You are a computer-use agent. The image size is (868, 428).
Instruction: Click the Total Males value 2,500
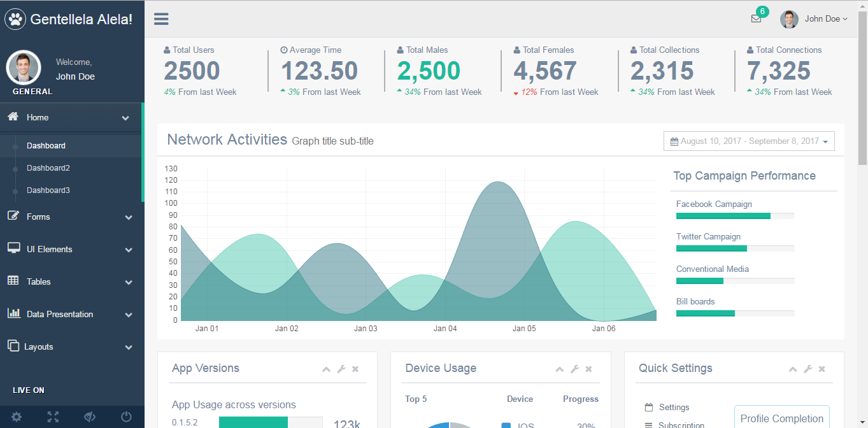coord(429,71)
